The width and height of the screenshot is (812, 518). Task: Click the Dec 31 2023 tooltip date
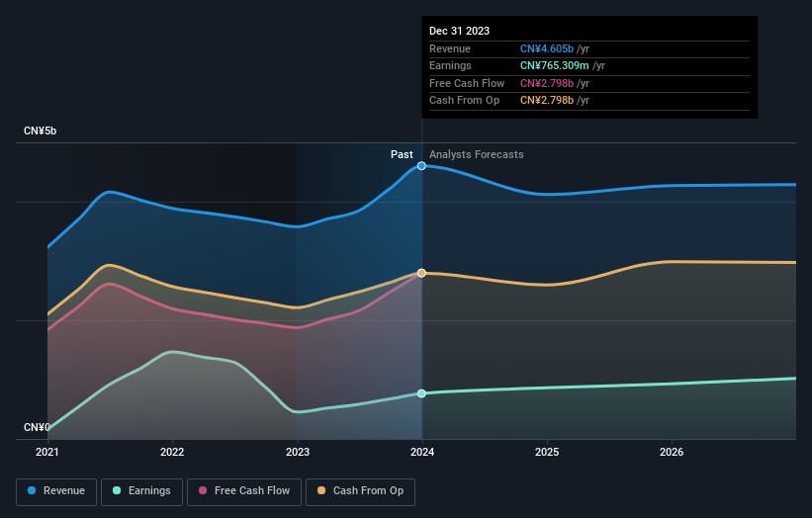459,31
